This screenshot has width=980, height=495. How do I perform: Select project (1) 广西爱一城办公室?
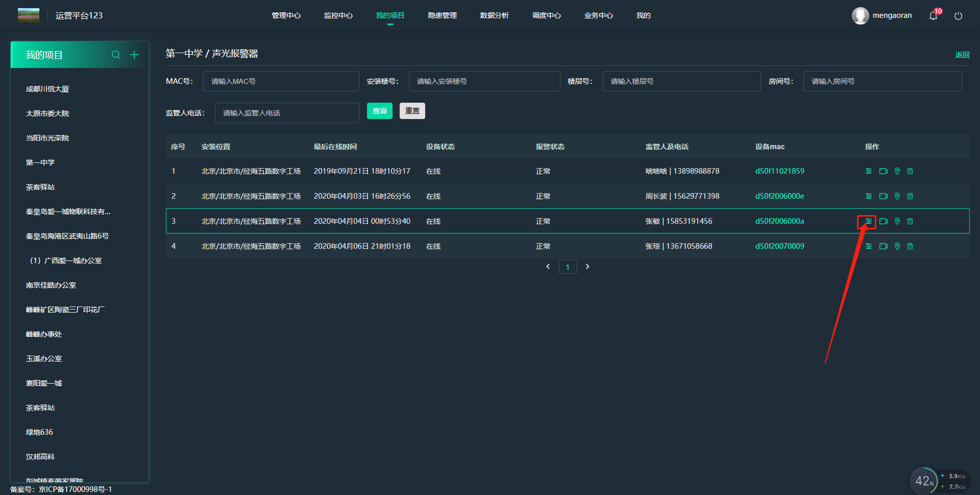(66, 261)
